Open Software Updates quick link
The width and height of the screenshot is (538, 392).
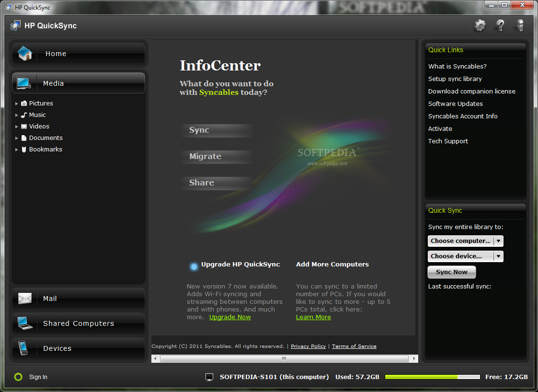(x=455, y=104)
